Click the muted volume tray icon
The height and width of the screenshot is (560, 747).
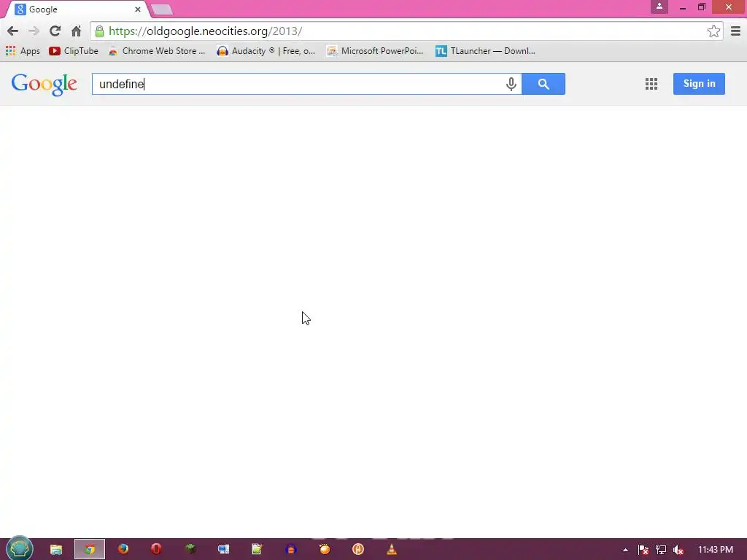pyautogui.click(x=678, y=550)
